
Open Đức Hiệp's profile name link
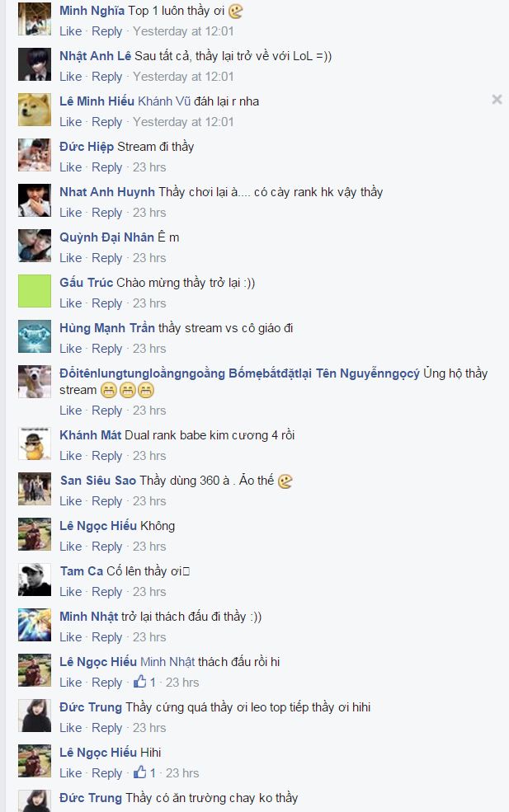tap(87, 147)
